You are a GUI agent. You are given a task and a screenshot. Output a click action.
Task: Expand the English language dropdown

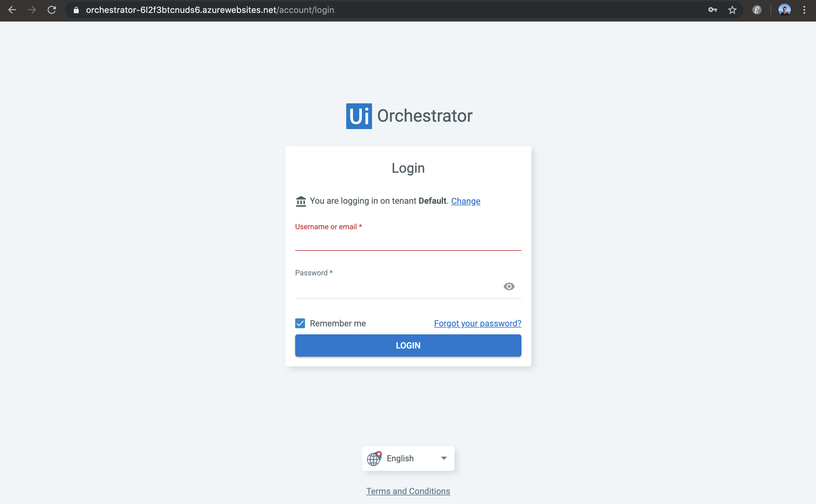coord(408,458)
